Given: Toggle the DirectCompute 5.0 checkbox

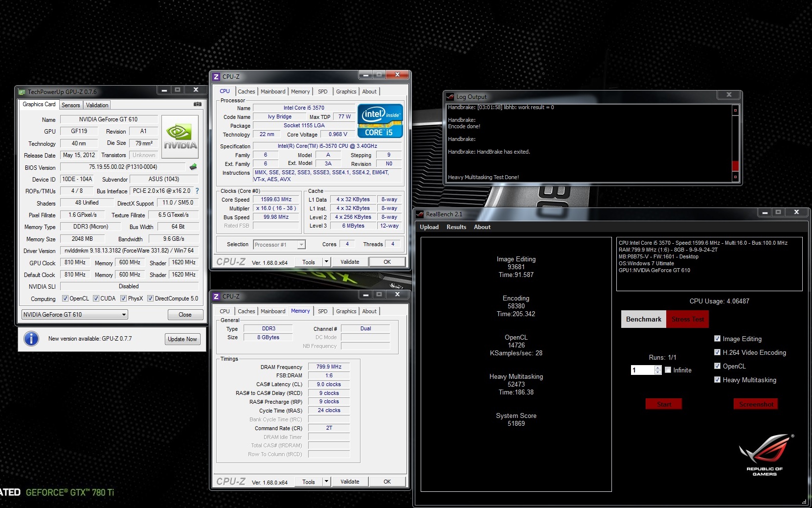Looking at the screenshot, I should pos(150,299).
